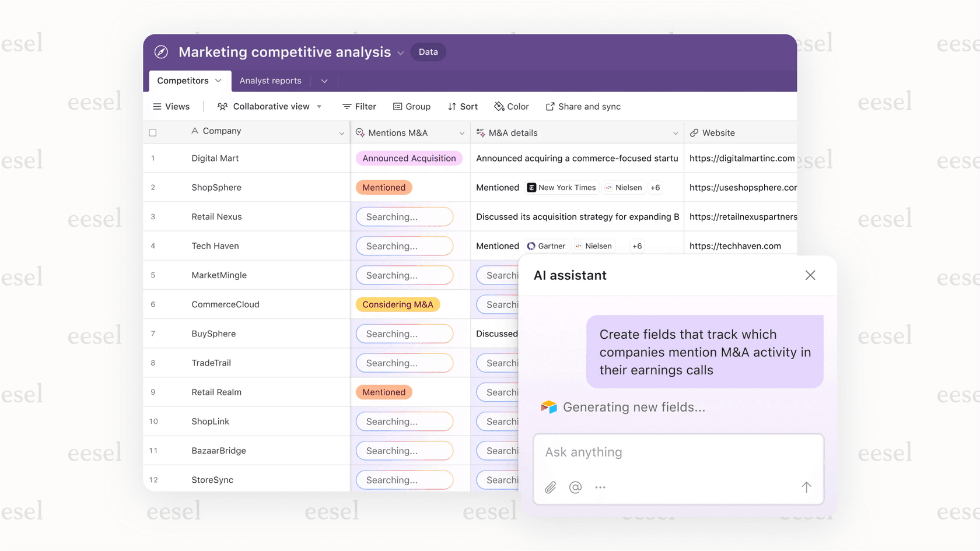Send the AI assistant message with the arrow
Image resolution: width=980 pixels, height=551 pixels.
click(x=806, y=487)
